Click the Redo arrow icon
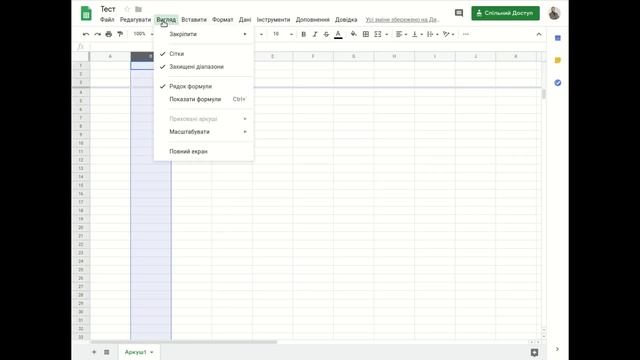Image resolution: width=640 pixels, height=360 pixels. click(x=97, y=34)
